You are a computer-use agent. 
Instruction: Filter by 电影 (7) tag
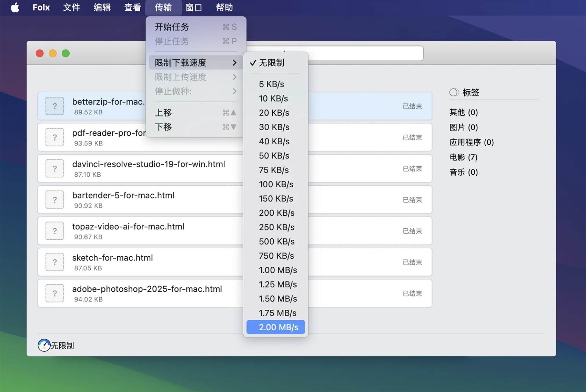pos(464,157)
